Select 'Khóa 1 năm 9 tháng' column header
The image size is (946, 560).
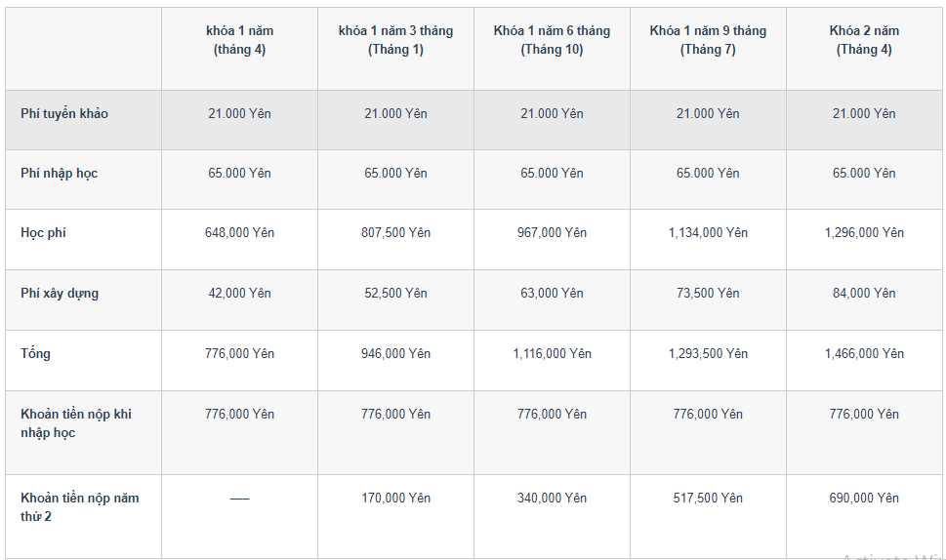coord(708,40)
